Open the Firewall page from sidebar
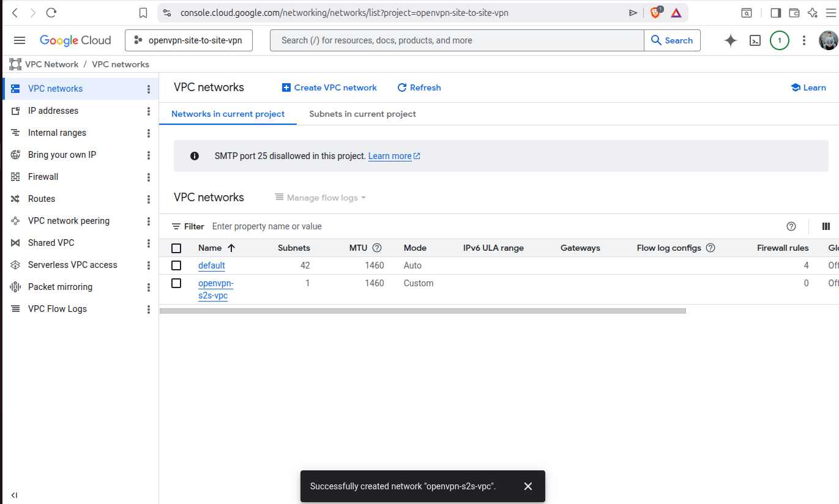 pyautogui.click(x=43, y=177)
